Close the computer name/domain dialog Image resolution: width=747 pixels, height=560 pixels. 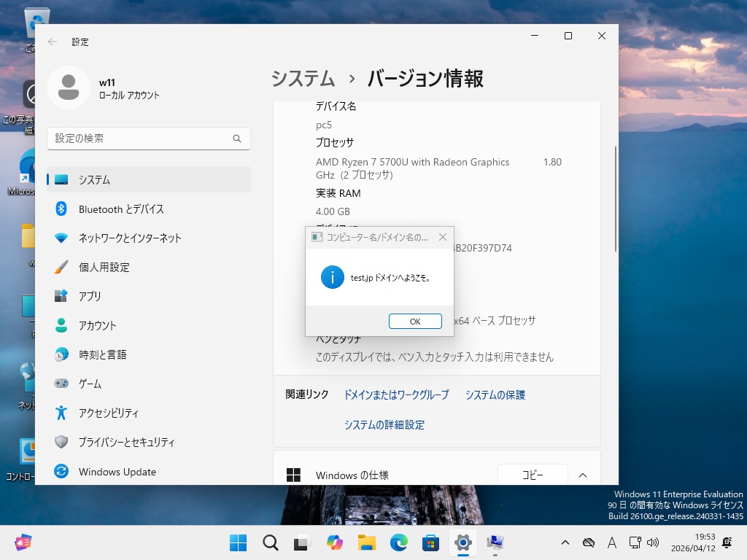443,237
